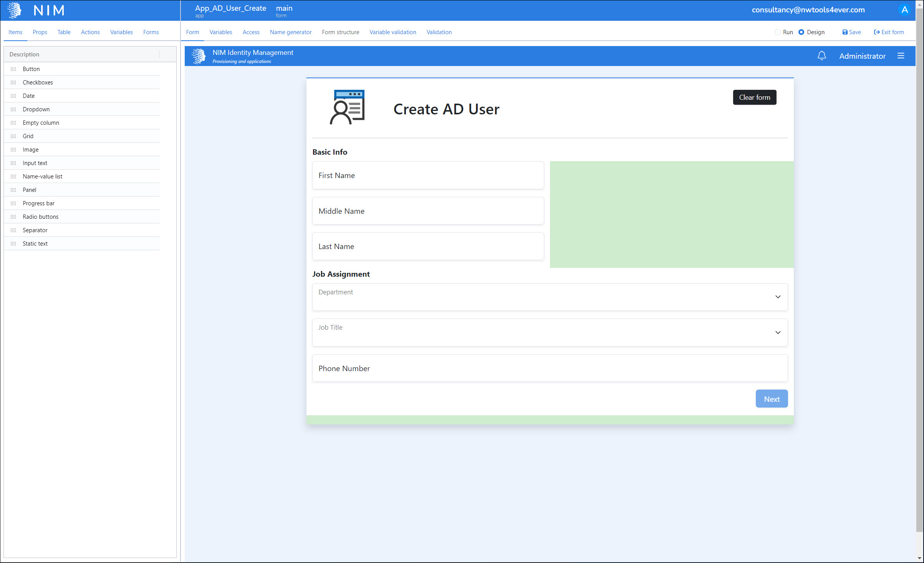This screenshot has height=563, width=924.
Task: Click the Create AD User form image
Action: [x=347, y=107]
